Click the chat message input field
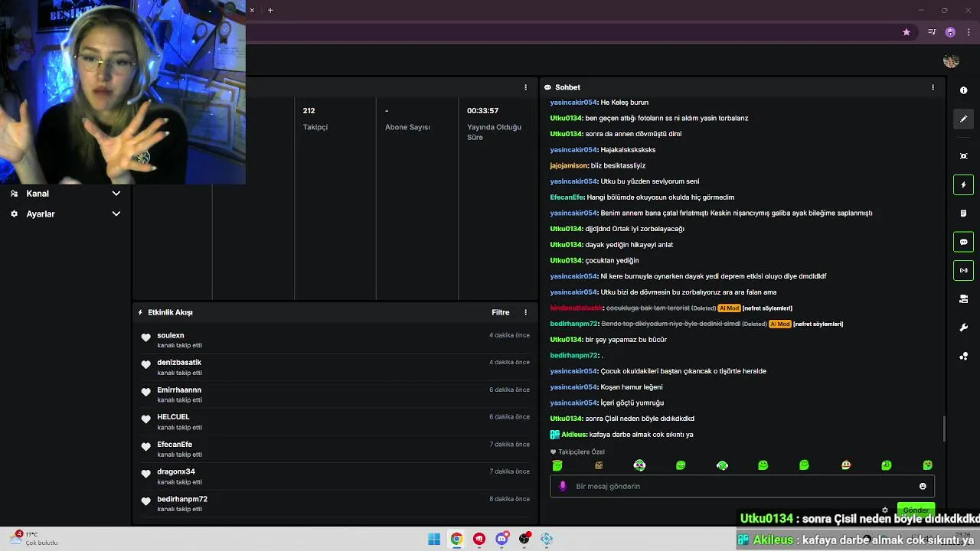 (x=742, y=486)
